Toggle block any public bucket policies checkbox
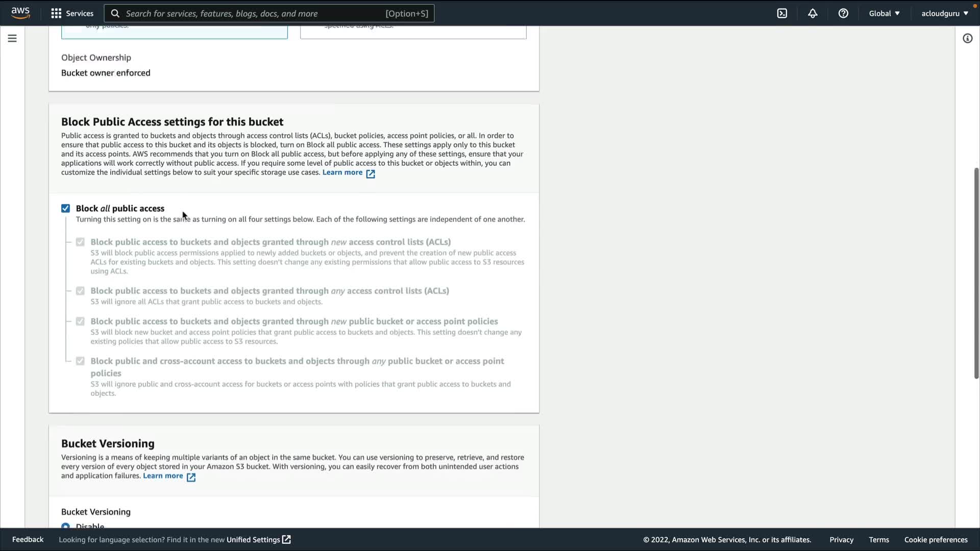The image size is (980, 551). click(x=80, y=361)
